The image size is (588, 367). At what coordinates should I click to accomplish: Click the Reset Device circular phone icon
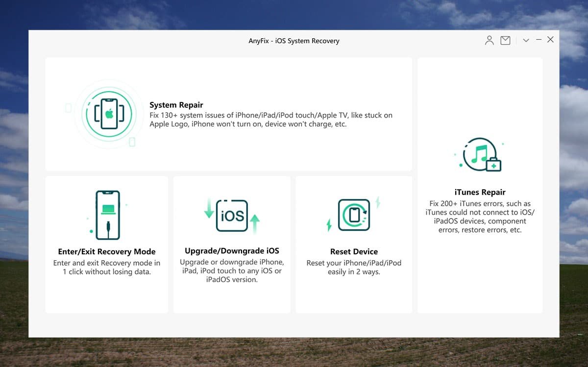coord(354,215)
